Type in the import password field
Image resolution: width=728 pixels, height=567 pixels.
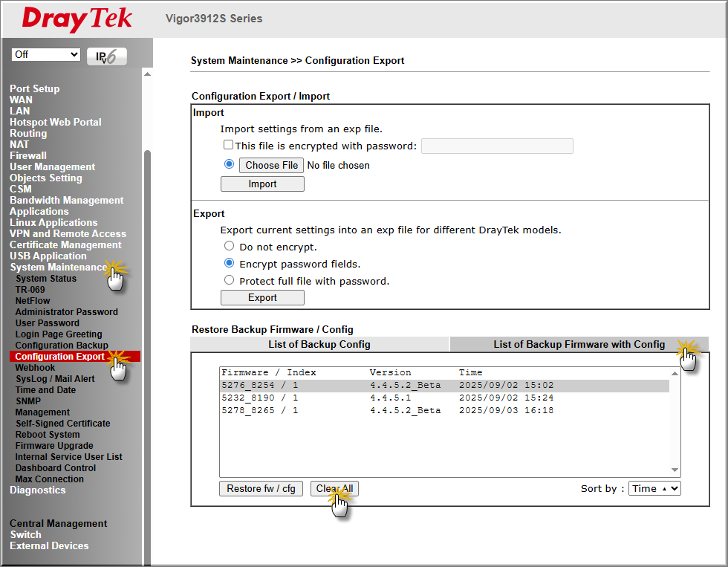[497, 146]
